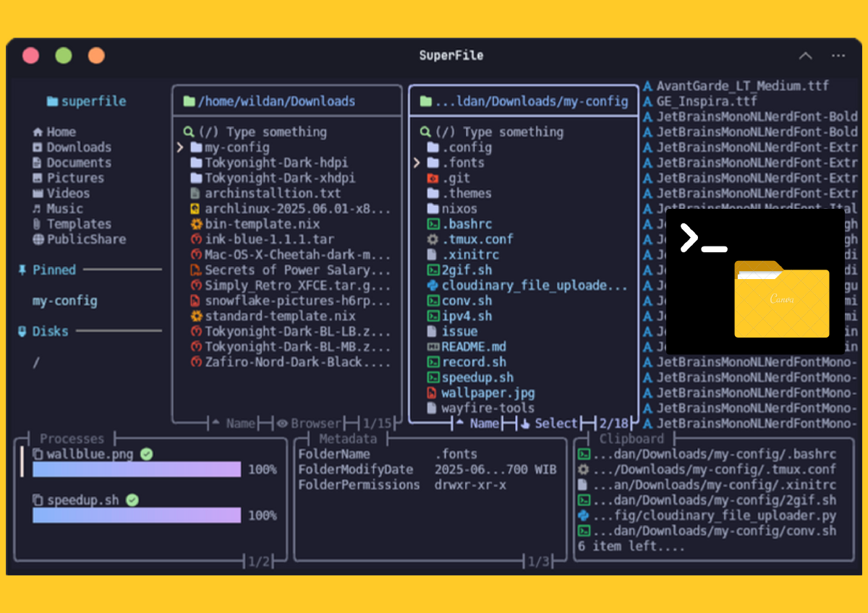Click document icon beside Secrets of Power Salary

[196, 270]
